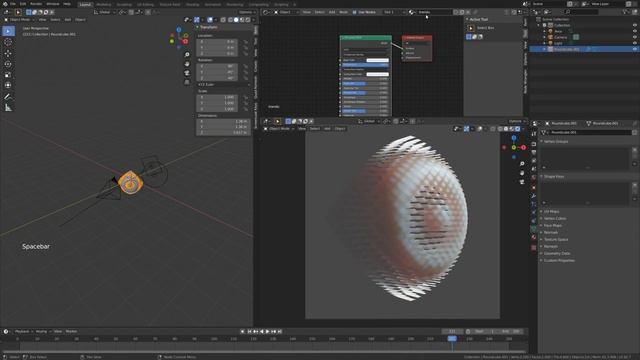Switch left viewport to wireframe shading

230,20
